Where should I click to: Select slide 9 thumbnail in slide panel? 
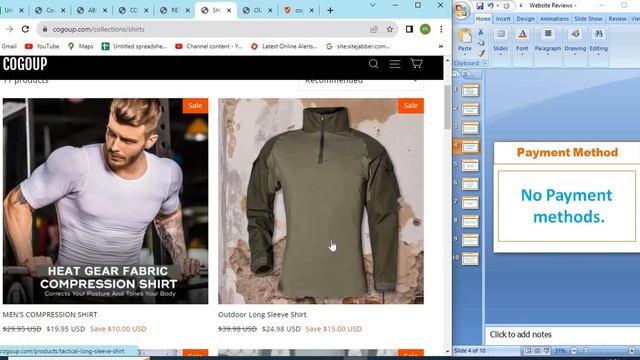(x=470, y=240)
